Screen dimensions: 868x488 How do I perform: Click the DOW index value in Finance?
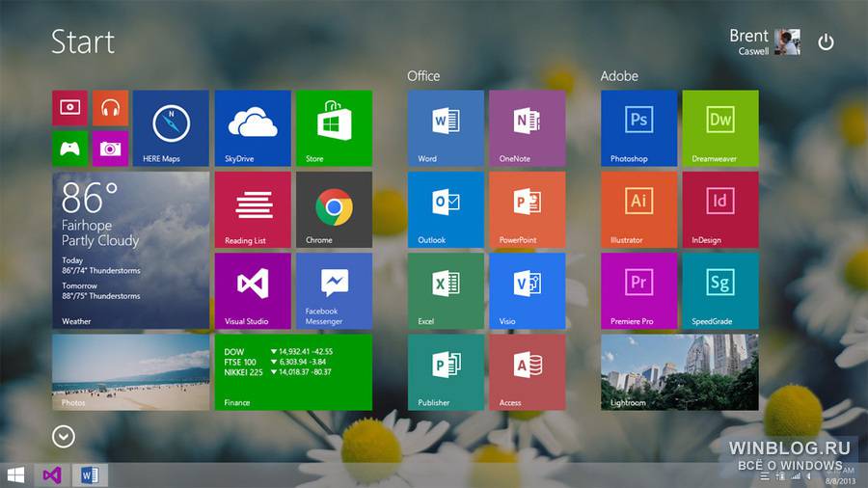coord(306,351)
